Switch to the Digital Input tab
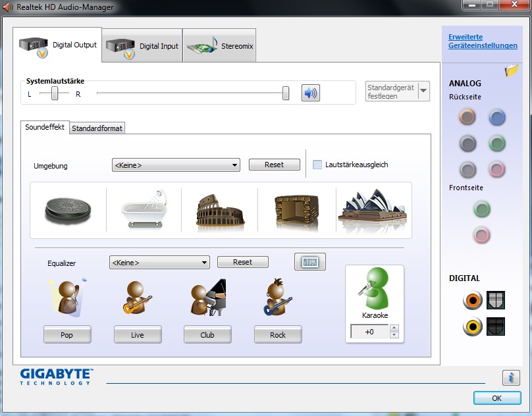The width and height of the screenshot is (532, 416). (x=142, y=46)
